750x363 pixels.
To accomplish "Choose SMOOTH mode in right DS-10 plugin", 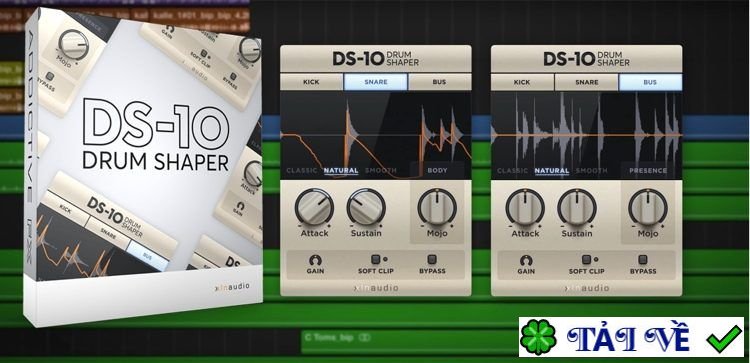I will [x=592, y=170].
